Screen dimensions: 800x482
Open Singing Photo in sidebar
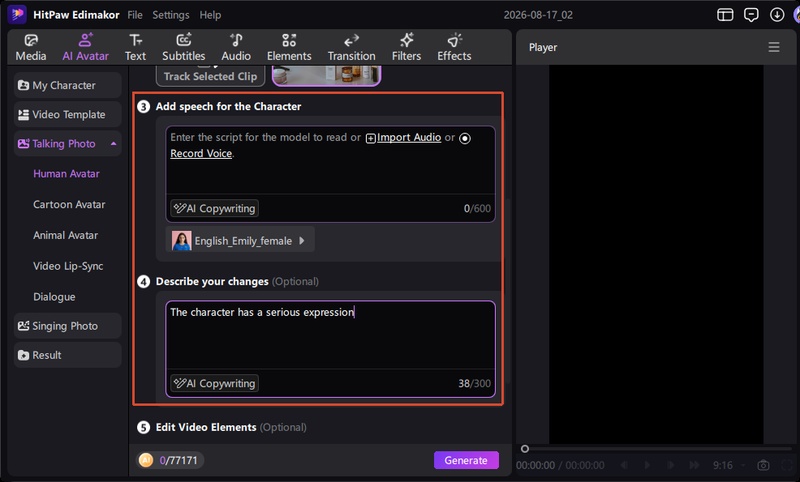coord(67,325)
